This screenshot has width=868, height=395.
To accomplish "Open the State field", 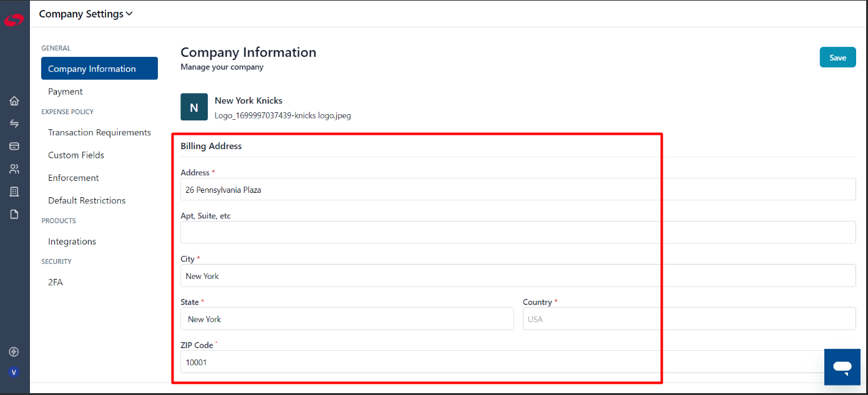I will pyautogui.click(x=347, y=319).
